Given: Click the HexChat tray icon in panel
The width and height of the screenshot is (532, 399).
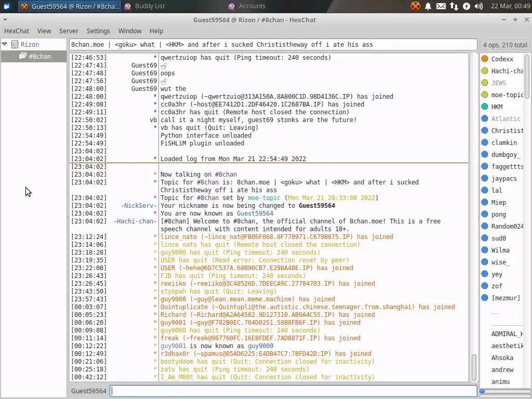Looking at the screenshot, I should 415,6.
